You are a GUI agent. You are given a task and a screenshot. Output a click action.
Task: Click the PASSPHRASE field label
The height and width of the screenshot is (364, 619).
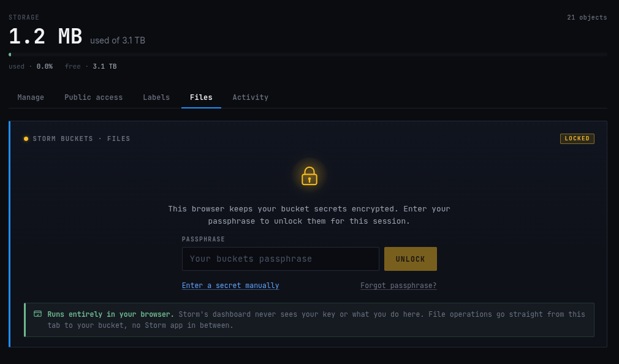(x=203, y=239)
